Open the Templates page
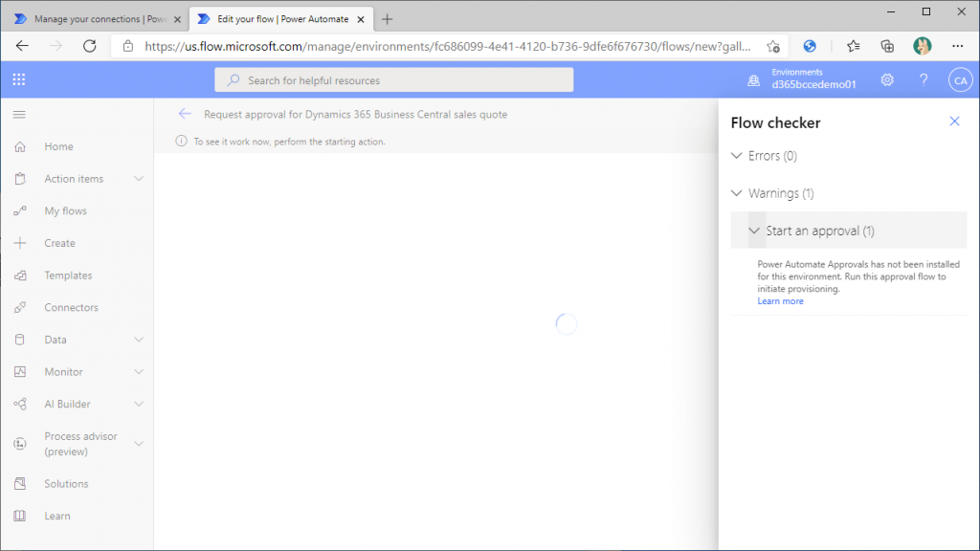Screen dimensions: 980x551 [x=68, y=275]
